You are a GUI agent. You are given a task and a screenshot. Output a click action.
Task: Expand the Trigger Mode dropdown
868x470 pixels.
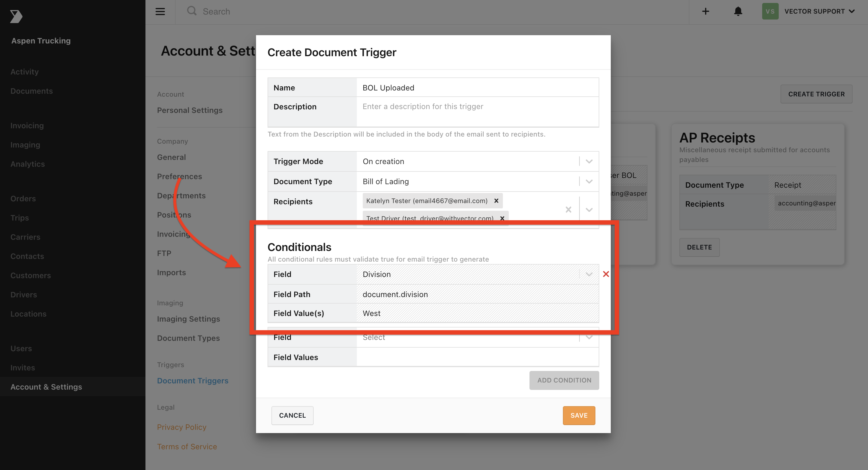pos(589,161)
